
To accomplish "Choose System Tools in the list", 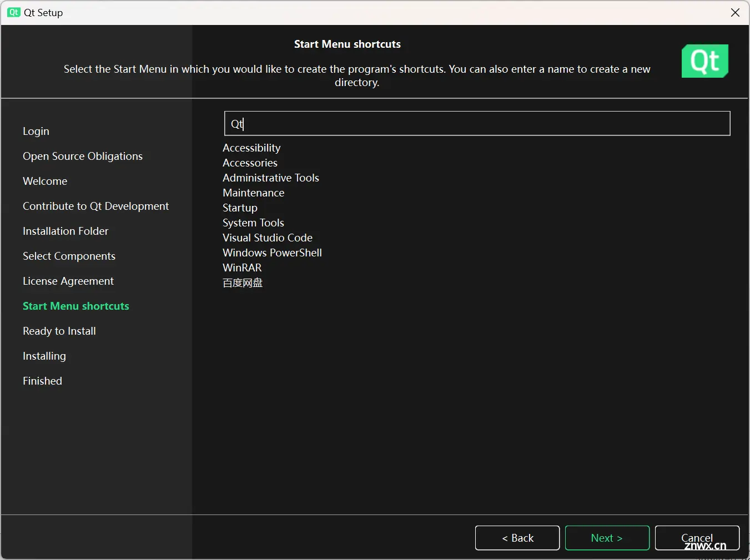I will coord(253,223).
